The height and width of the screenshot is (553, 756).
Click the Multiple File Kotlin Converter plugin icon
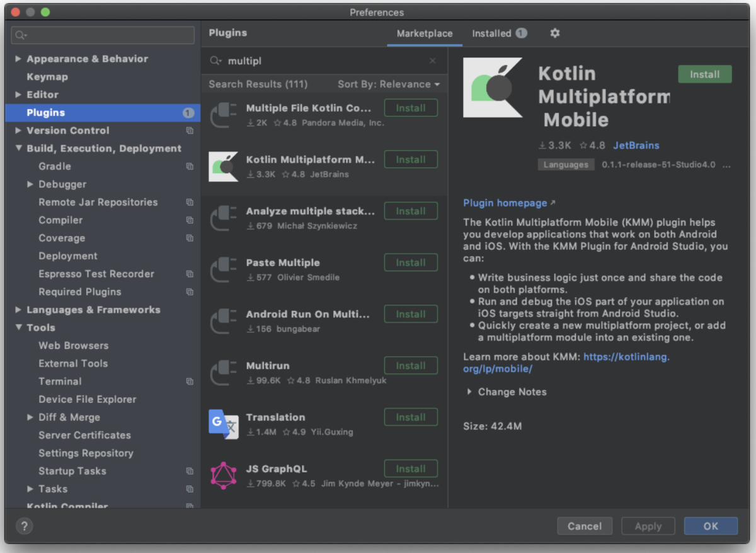[223, 115]
